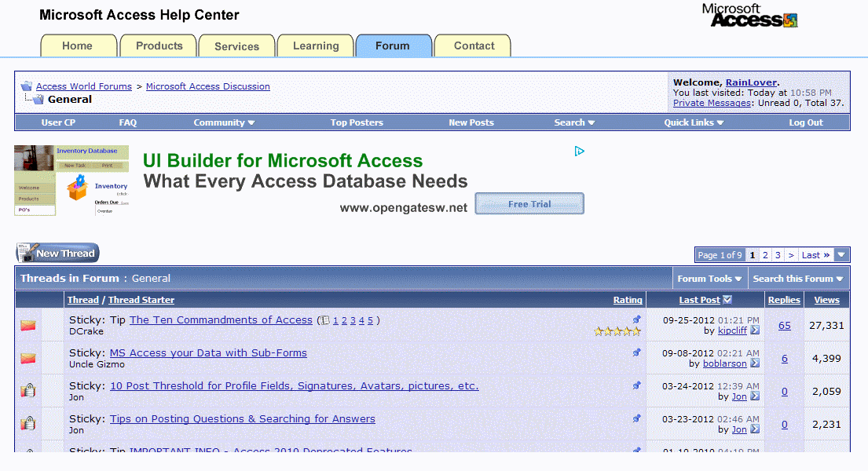Open Top Posters
The height and width of the screenshot is (471, 868).
coord(357,123)
